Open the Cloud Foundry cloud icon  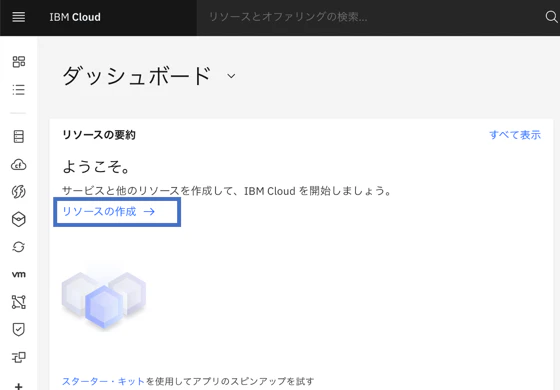pos(19,165)
